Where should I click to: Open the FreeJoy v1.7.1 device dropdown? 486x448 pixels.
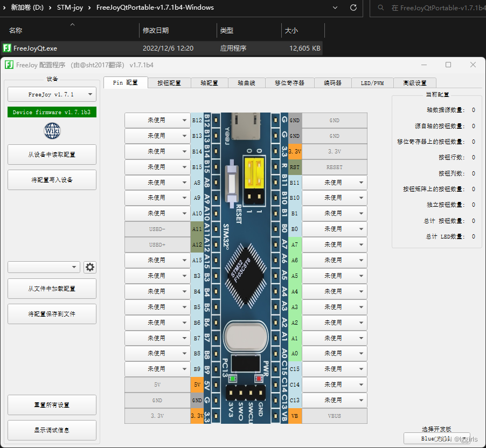(51, 94)
